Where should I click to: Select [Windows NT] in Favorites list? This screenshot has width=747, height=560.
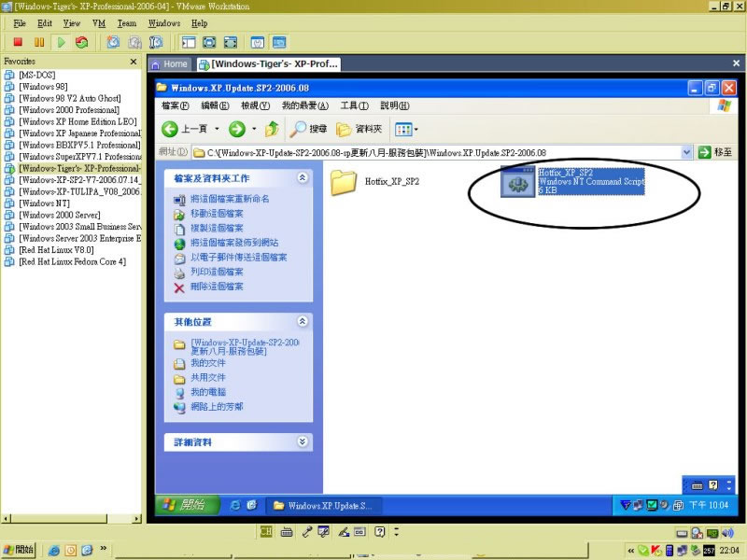coord(44,203)
